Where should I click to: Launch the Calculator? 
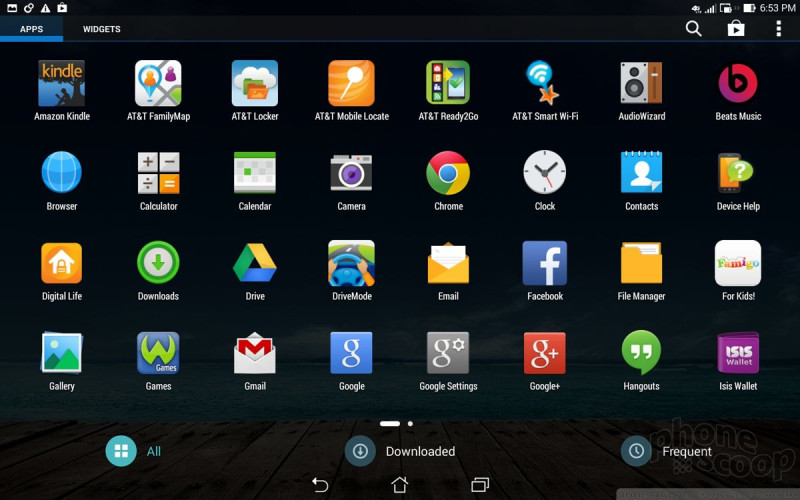pyautogui.click(x=158, y=172)
